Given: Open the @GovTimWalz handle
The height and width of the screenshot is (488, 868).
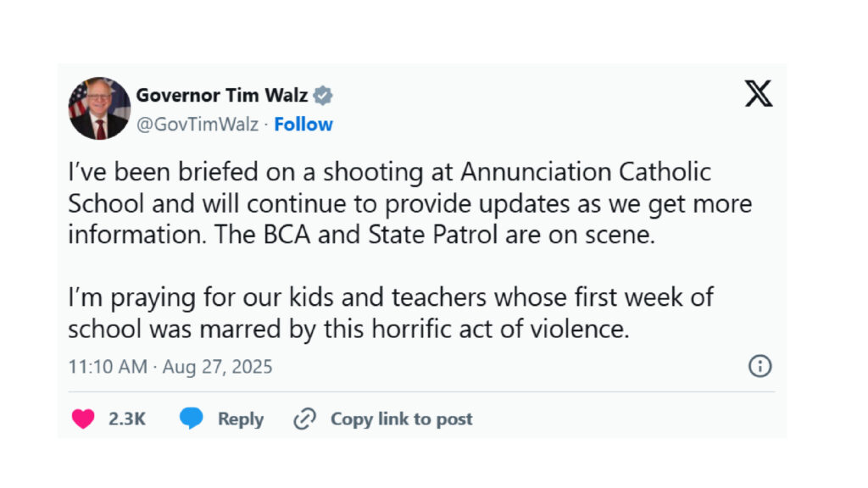Looking at the screenshot, I should click(198, 125).
